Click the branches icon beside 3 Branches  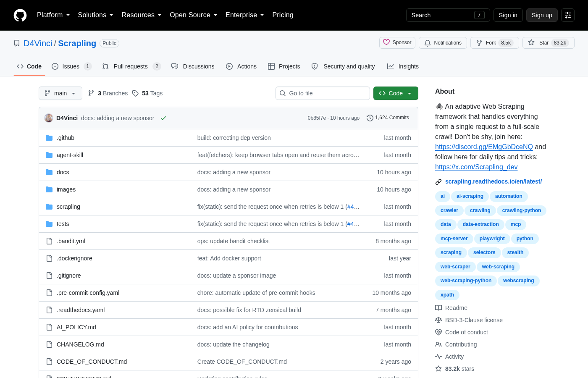(x=91, y=93)
